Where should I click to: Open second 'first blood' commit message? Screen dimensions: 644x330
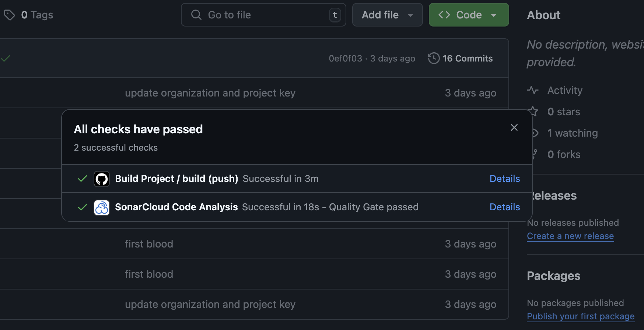click(x=149, y=274)
